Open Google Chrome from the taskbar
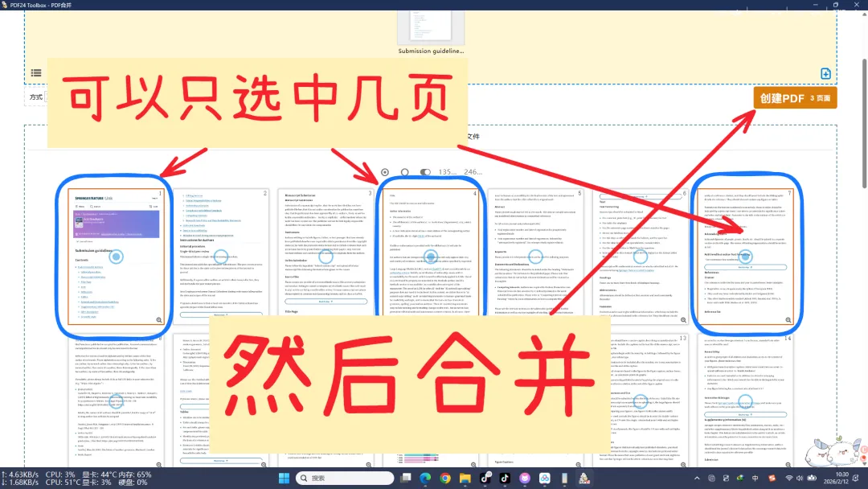The height and width of the screenshot is (489, 868). [x=445, y=478]
